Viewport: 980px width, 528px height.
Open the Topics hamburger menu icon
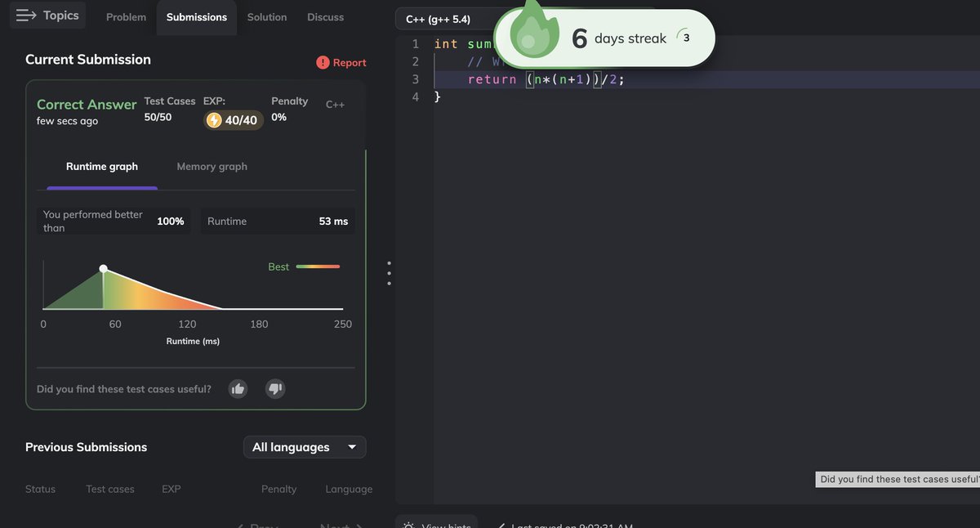click(x=26, y=16)
